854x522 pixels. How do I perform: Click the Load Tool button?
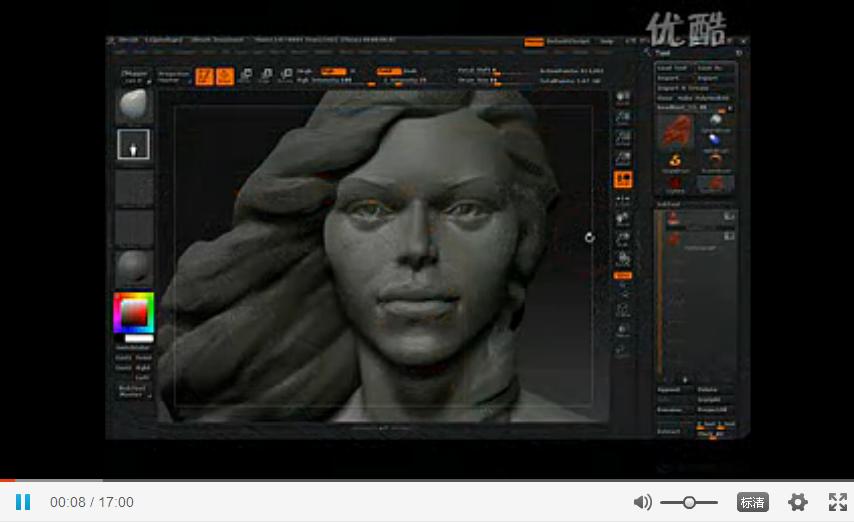tap(674, 68)
